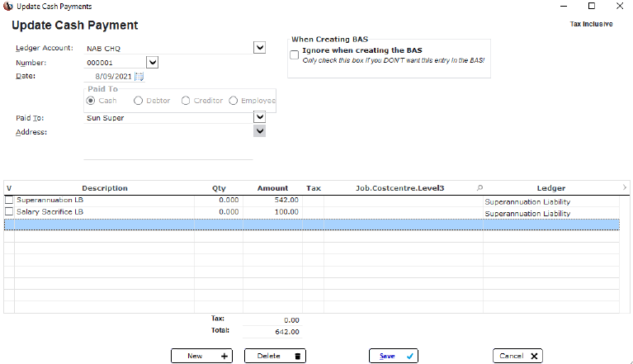Save the cash payment
Screen dimensions: 633x364
pos(394,356)
